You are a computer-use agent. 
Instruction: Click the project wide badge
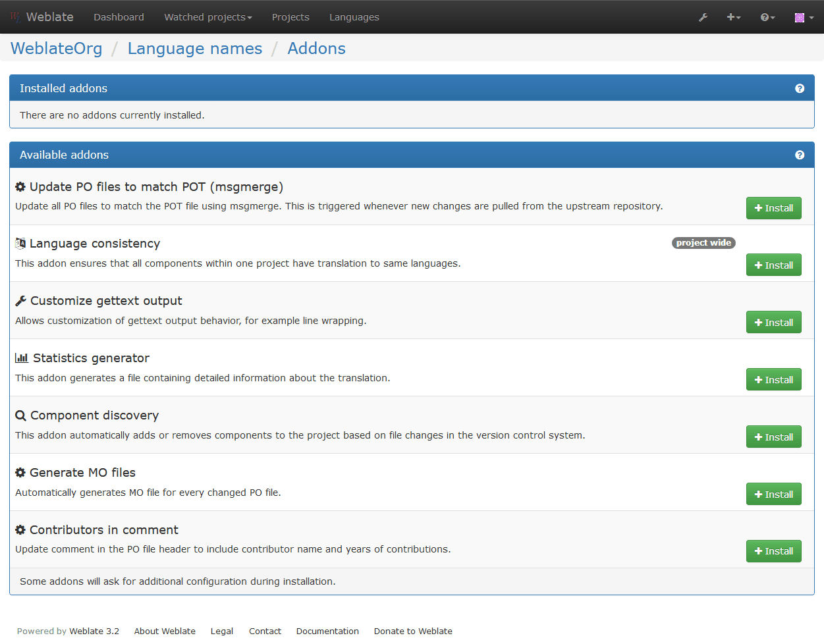(703, 243)
